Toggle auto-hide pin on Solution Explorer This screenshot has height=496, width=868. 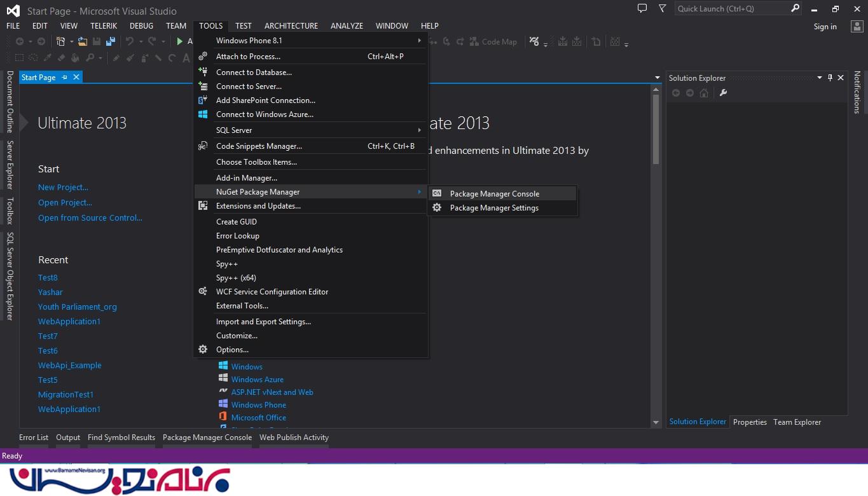pyautogui.click(x=830, y=78)
